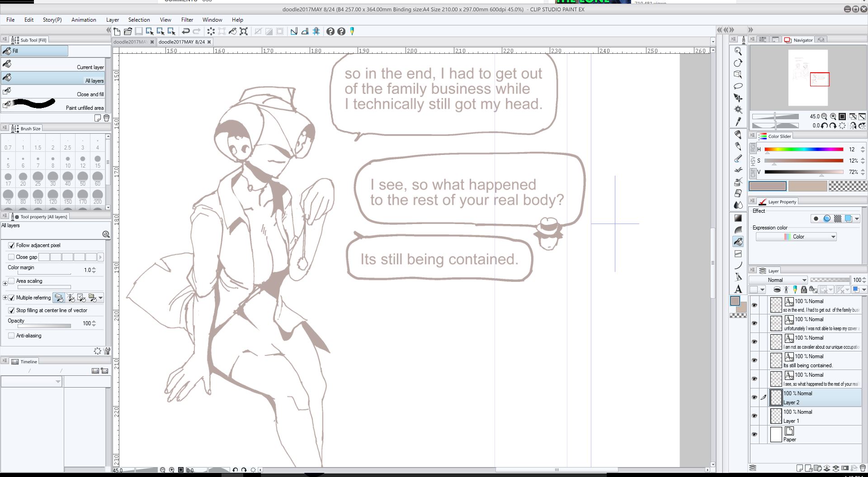Click the Navigator canvas thumbnail
The image size is (868, 477).
pyautogui.click(x=808, y=78)
